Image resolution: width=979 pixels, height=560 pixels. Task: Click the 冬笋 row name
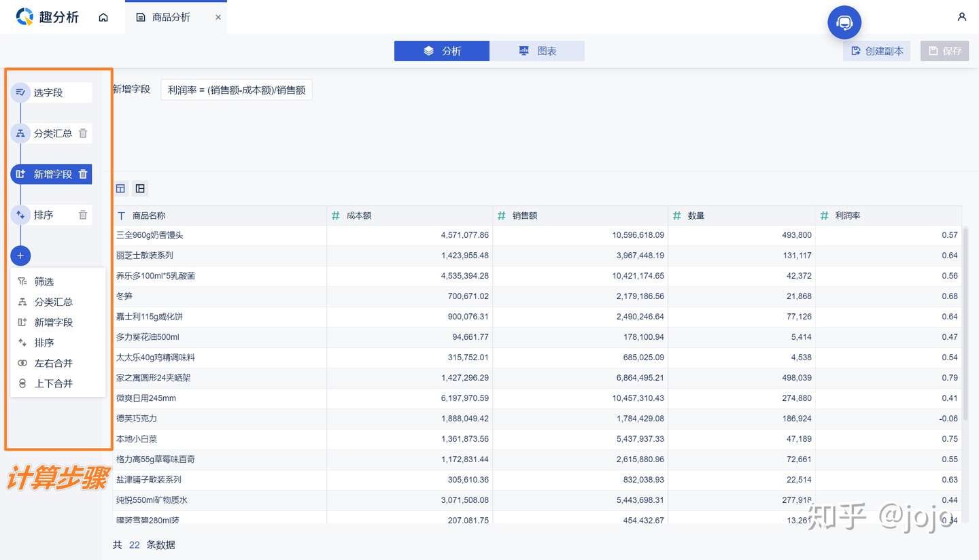(x=124, y=296)
